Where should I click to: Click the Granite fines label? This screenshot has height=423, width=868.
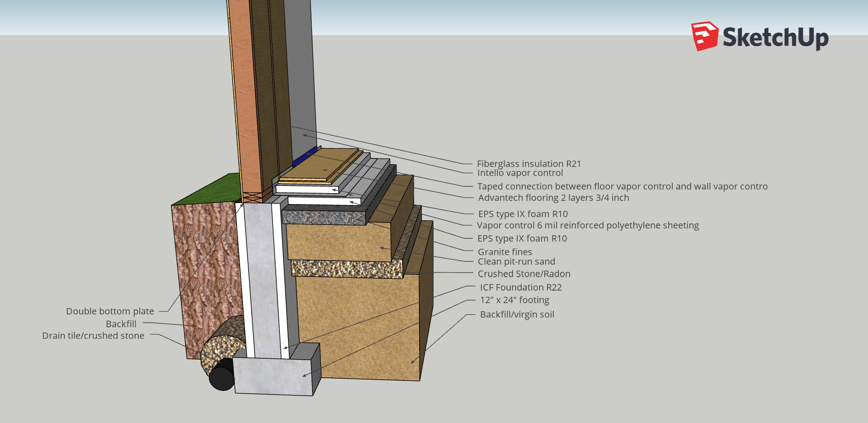505,252
